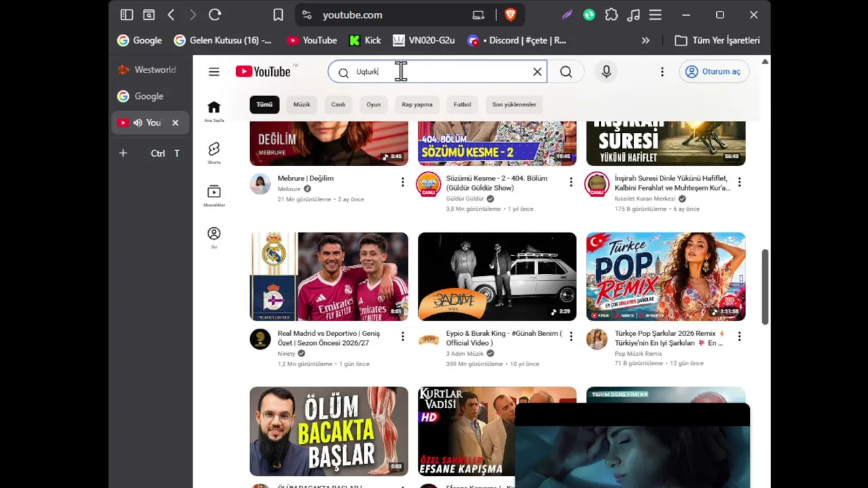868x488 pixels.
Task: Click the page vertical scrollbar thumb
Action: point(765,287)
